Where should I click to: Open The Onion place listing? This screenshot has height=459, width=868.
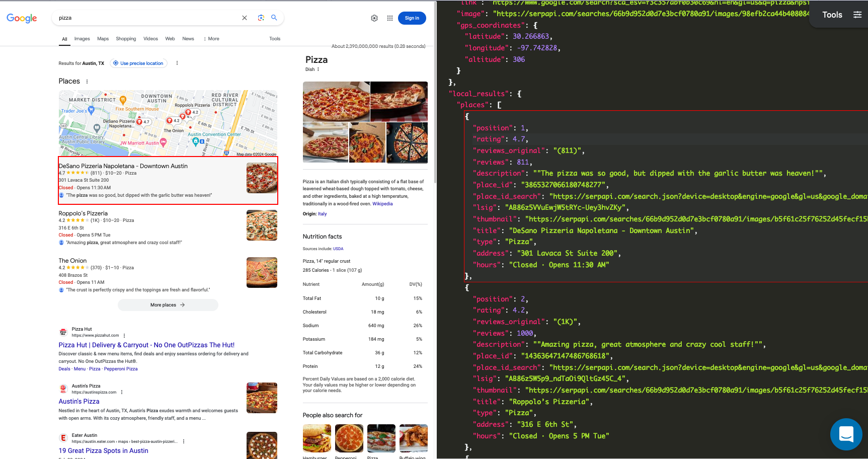(x=72, y=261)
